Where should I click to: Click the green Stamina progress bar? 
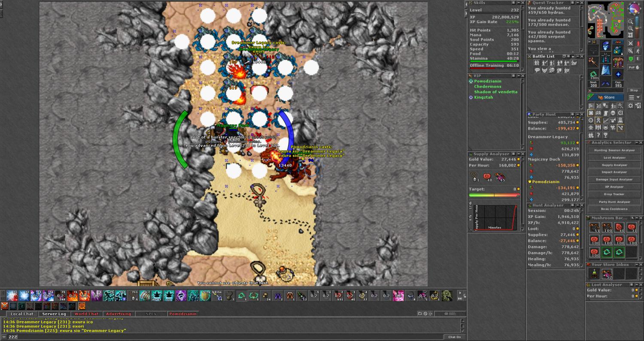494,62
